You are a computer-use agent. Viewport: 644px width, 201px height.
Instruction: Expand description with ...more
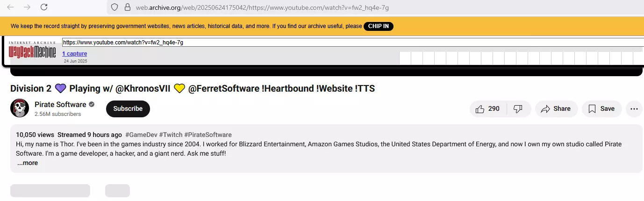click(28, 163)
